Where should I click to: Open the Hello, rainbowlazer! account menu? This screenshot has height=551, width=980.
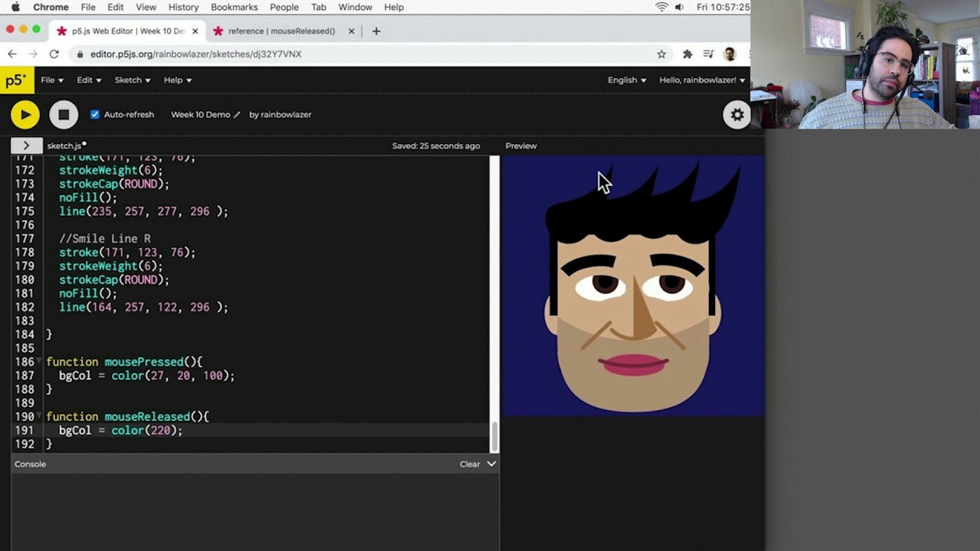pos(702,80)
